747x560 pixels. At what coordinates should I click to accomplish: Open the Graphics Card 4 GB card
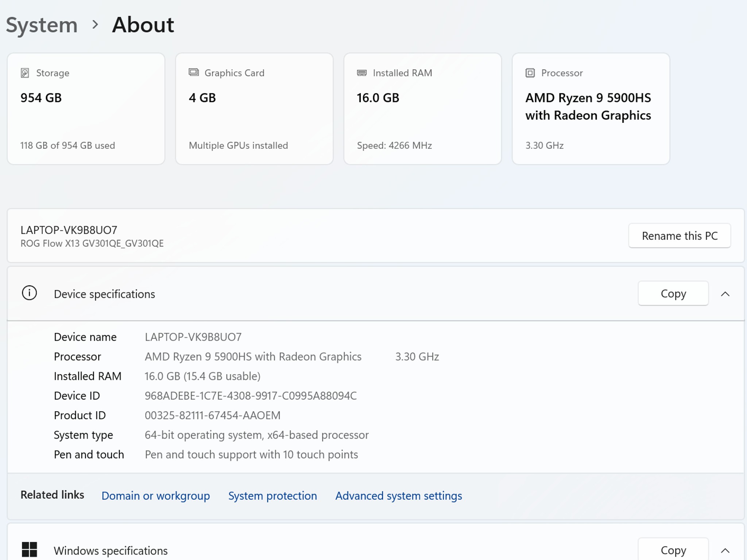click(x=254, y=109)
